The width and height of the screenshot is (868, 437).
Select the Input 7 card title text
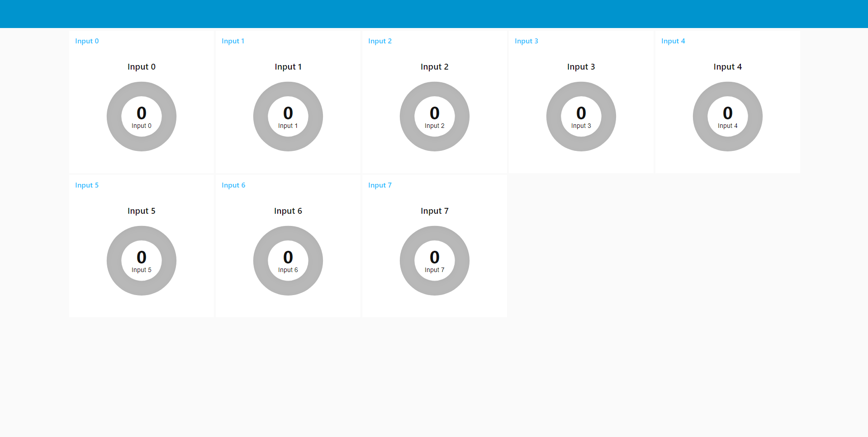click(434, 211)
